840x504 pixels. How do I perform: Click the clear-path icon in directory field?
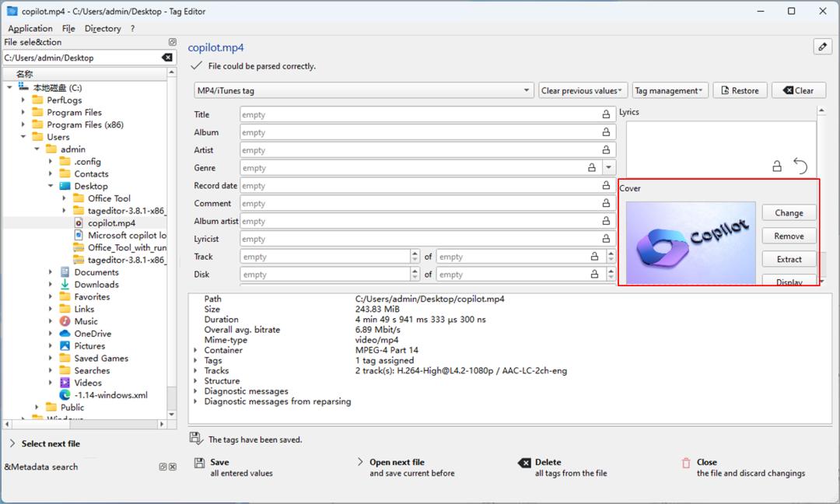pyautogui.click(x=167, y=58)
